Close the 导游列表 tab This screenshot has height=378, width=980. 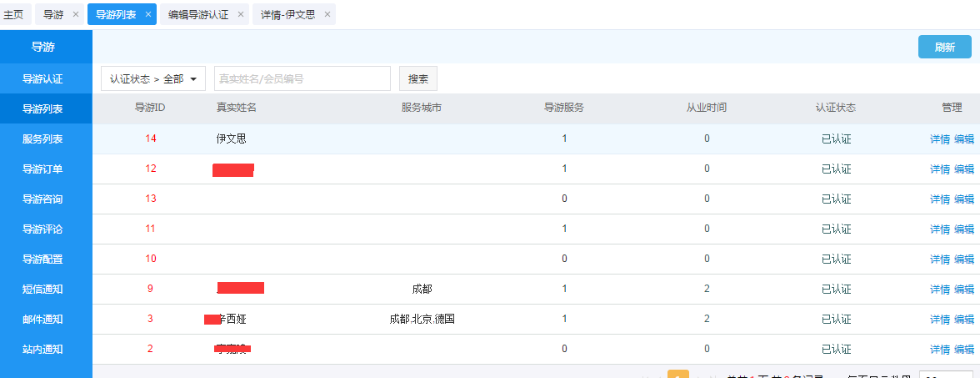click(148, 15)
